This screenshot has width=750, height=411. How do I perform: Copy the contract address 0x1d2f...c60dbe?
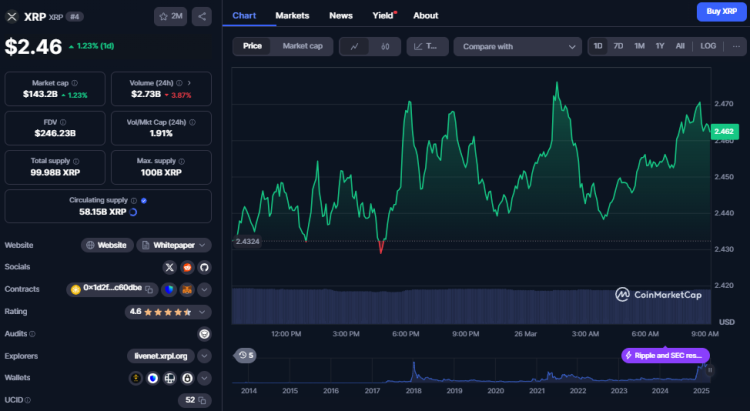(x=149, y=289)
